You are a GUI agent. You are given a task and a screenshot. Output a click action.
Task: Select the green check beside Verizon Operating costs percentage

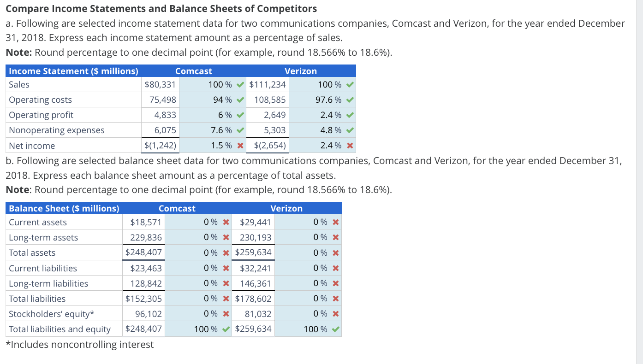(x=350, y=100)
